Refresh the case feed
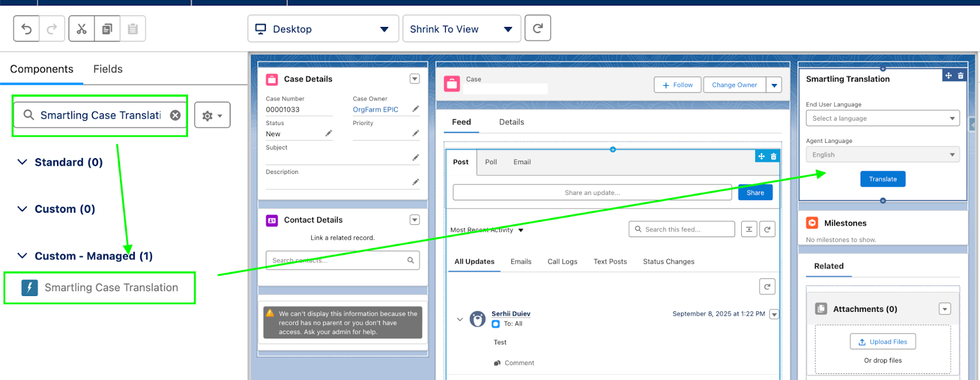 [x=767, y=229]
